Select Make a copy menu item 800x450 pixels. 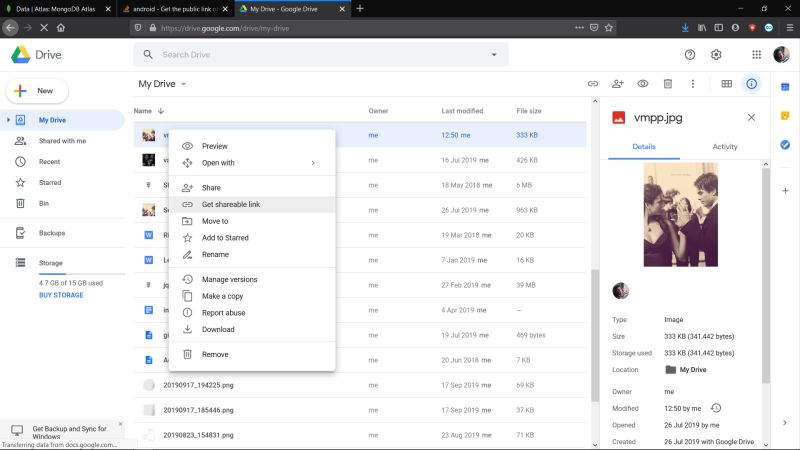(x=252, y=296)
